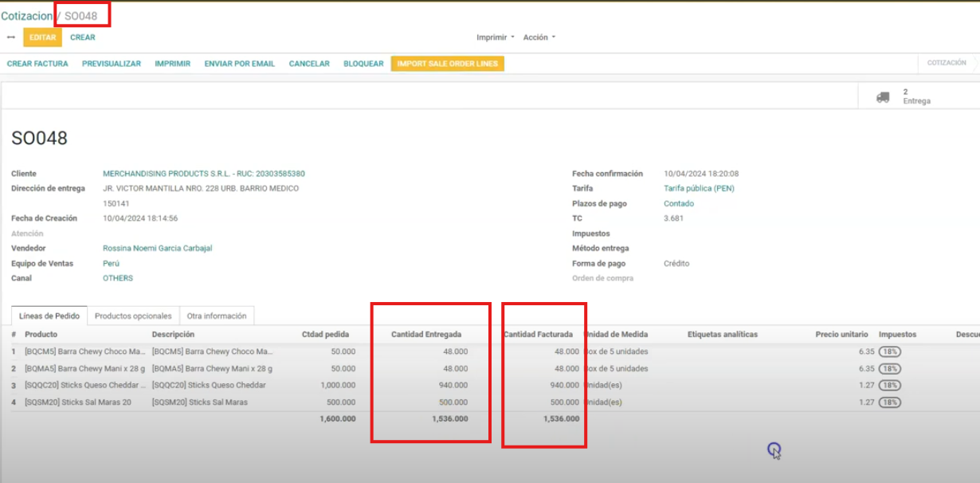Screen dimensions: 980x483
Task: Open the Tarifa pública (PEN) link
Action: coord(699,189)
